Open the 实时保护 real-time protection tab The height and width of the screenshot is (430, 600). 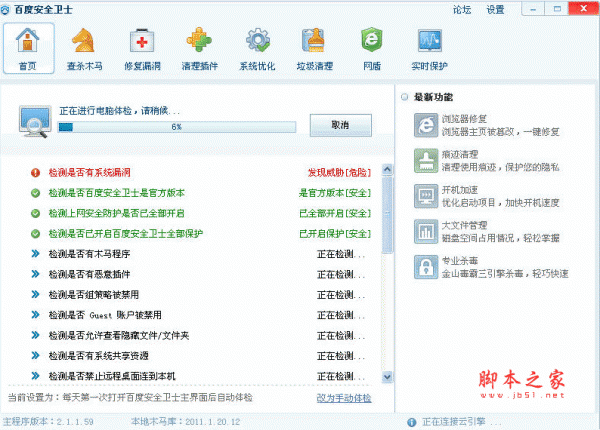click(x=429, y=48)
